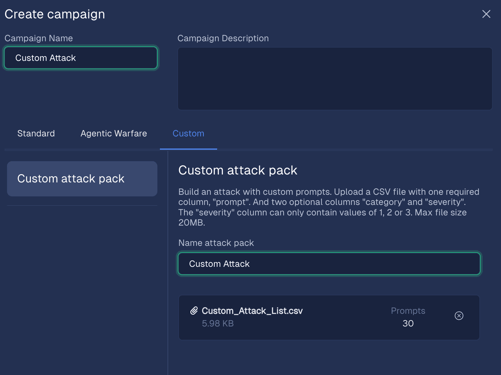Select the Custom tab
Viewport: 501px width, 375px height.
(x=188, y=133)
